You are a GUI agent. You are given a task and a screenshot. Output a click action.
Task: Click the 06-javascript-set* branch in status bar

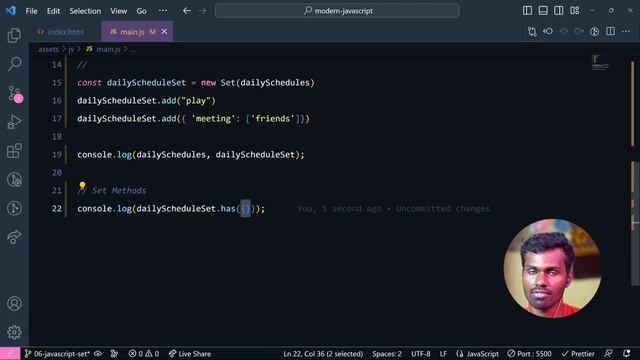[57, 354]
